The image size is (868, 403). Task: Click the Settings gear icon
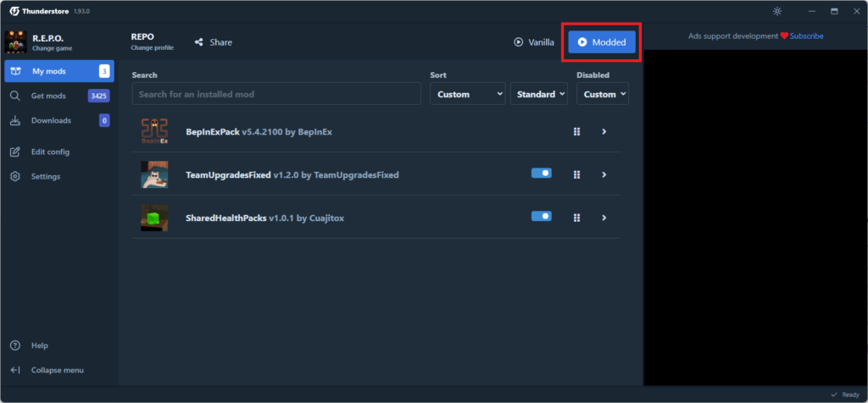[x=15, y=176]
